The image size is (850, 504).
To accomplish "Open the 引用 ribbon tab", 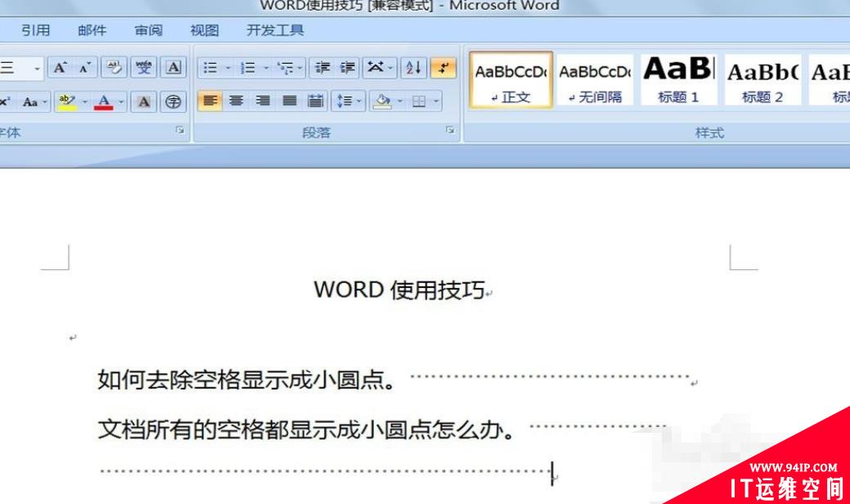I will 36,29.
